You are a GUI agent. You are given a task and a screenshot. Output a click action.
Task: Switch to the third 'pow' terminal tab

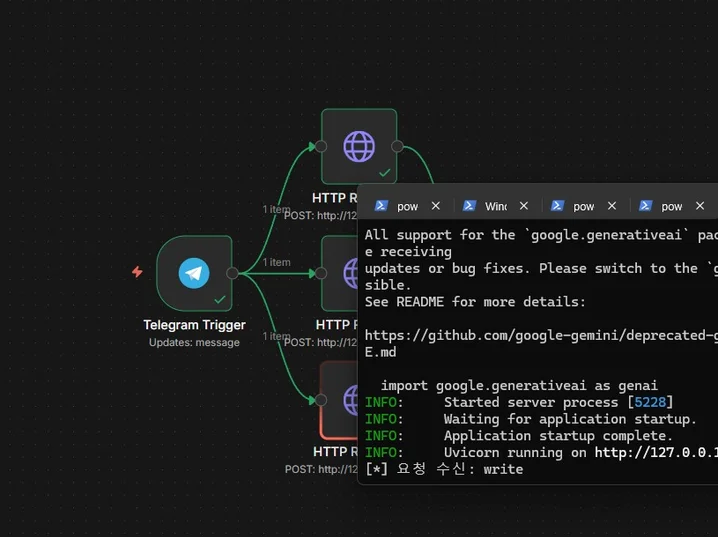click(x=583, y=206)
